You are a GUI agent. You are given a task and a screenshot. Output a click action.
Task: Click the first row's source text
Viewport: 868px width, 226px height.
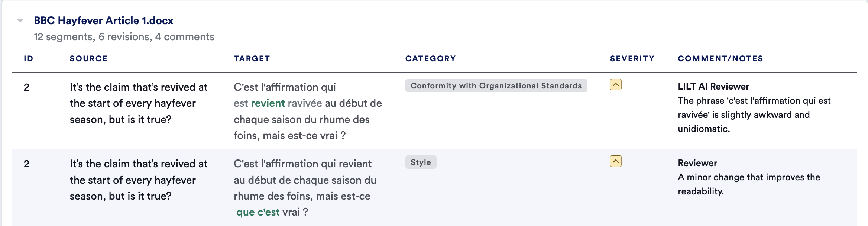(139, 103)
